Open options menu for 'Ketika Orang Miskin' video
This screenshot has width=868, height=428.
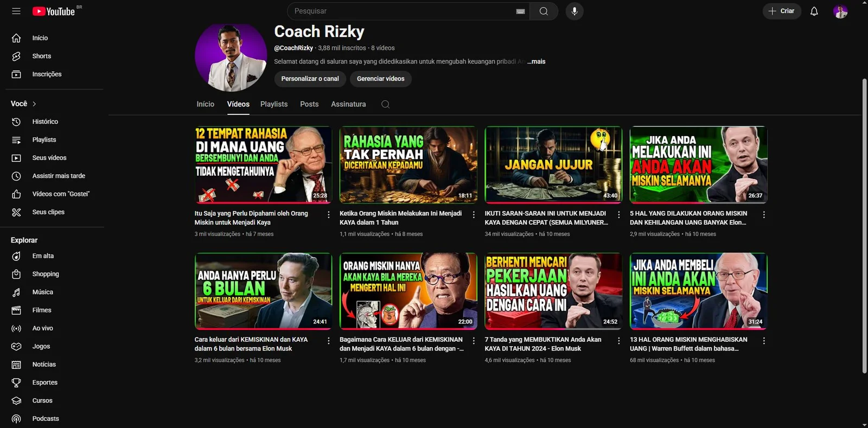click(x=474, y=215)
